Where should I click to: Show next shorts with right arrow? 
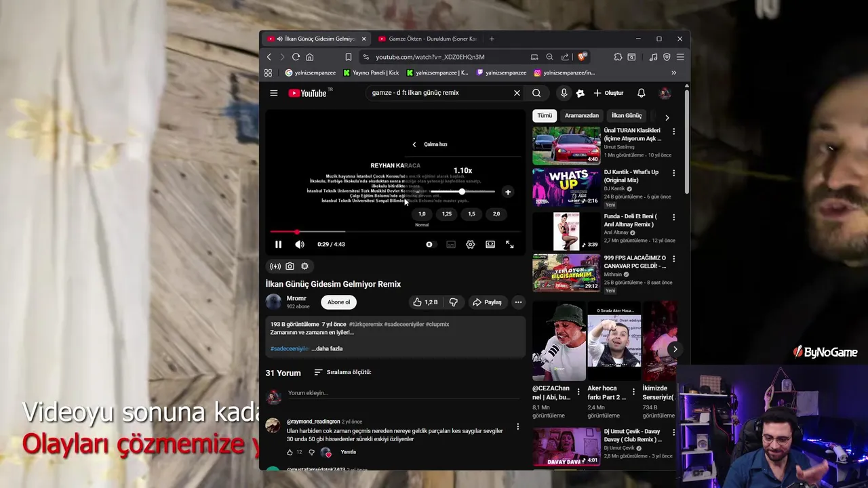pos(675,350)
